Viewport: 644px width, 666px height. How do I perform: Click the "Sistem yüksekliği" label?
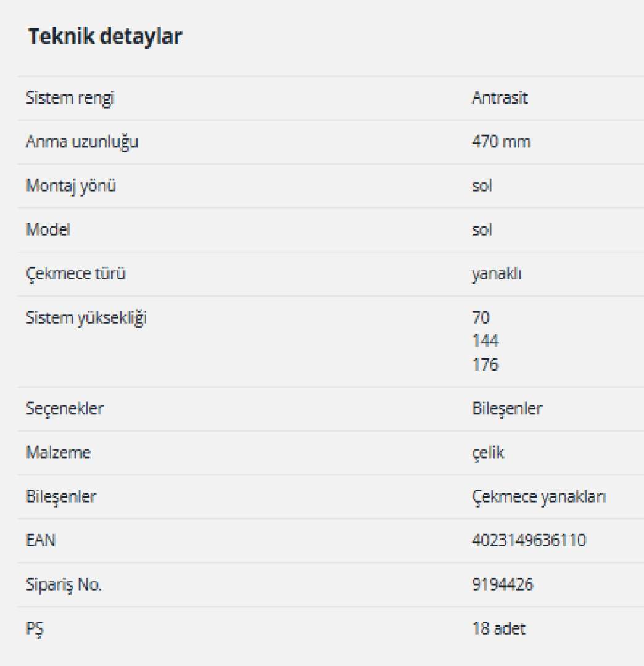(x=86, y=318)
